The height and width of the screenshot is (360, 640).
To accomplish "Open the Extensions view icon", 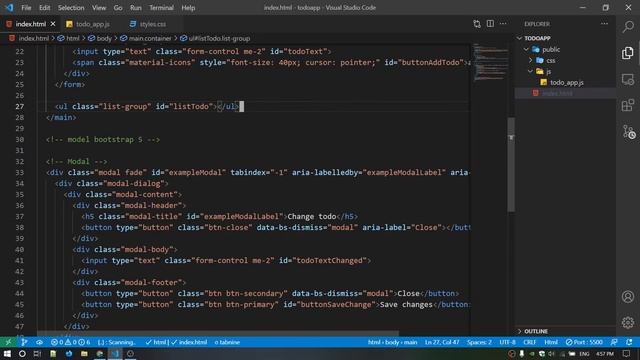I will coord(628,105).
